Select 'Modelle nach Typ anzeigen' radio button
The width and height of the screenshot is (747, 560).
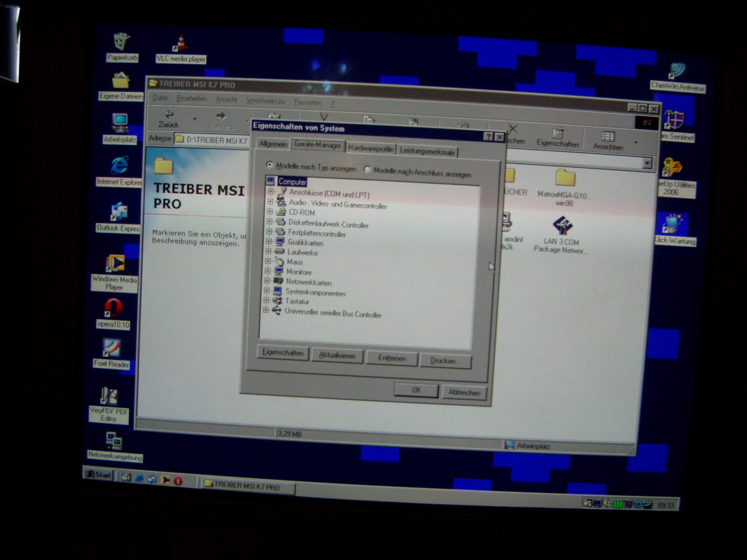click(x=269, y=164)
